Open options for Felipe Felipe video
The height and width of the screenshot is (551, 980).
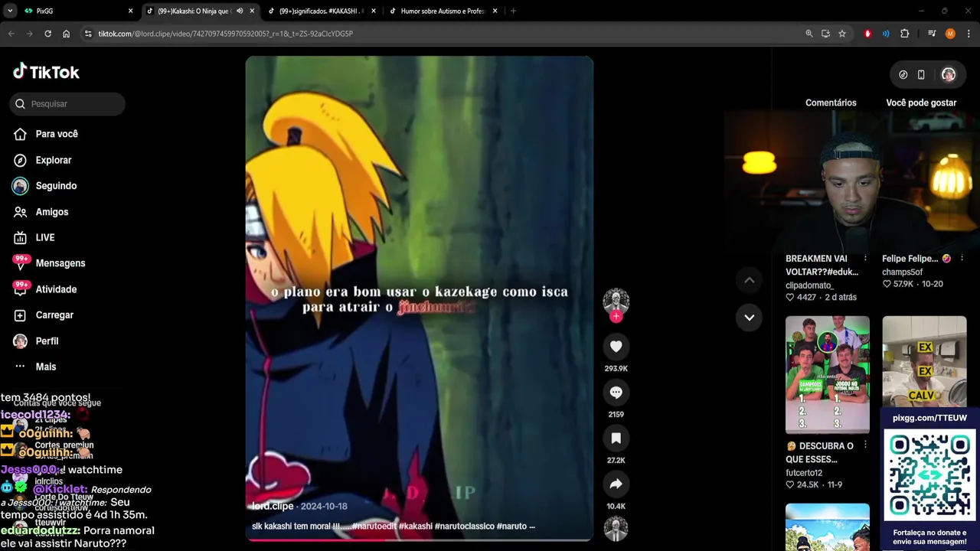click(x=962, y=258)
